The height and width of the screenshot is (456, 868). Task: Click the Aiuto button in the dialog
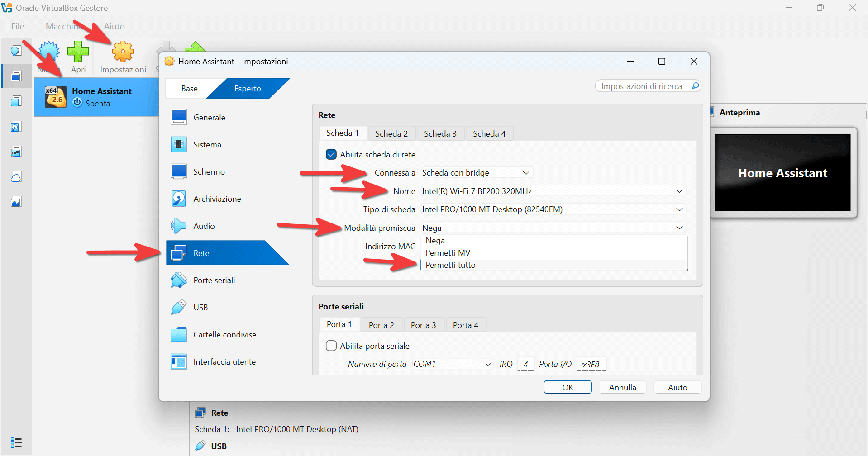click(677, 387)
